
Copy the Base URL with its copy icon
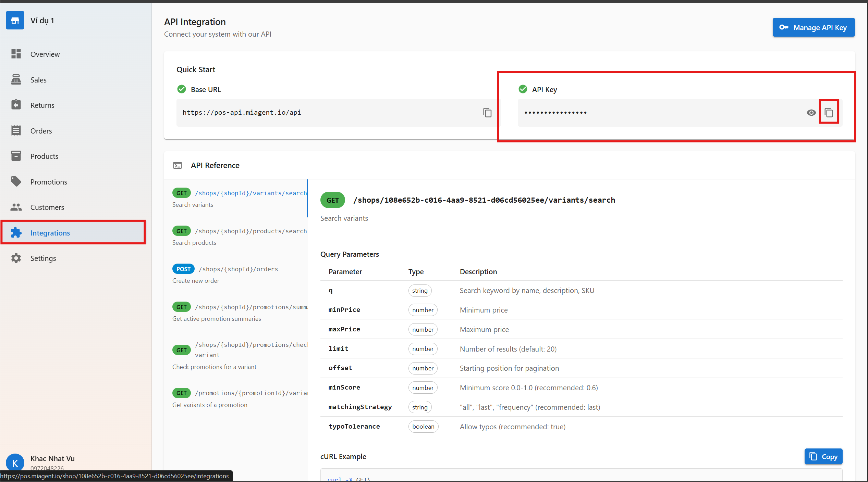tap(487, 113)
